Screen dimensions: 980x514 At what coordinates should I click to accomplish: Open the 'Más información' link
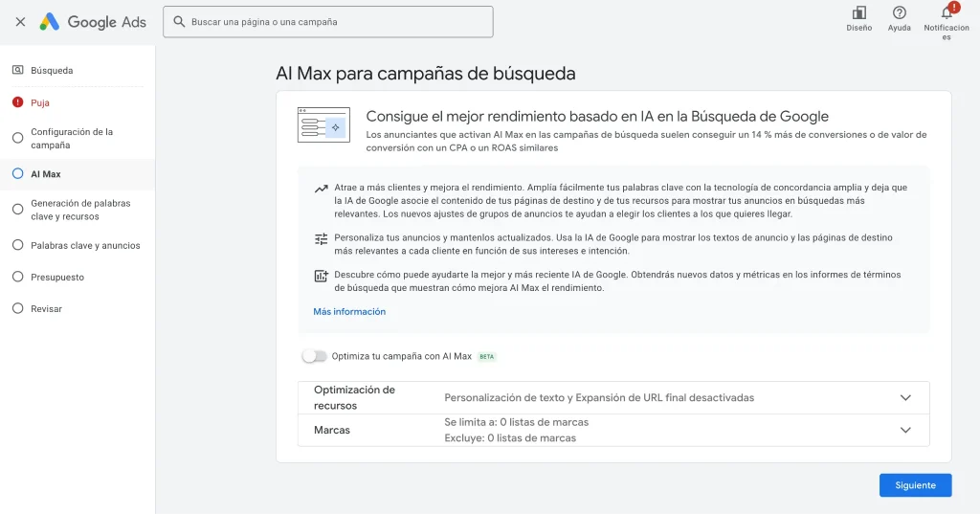pyautogui.click(x=349, y=311)
